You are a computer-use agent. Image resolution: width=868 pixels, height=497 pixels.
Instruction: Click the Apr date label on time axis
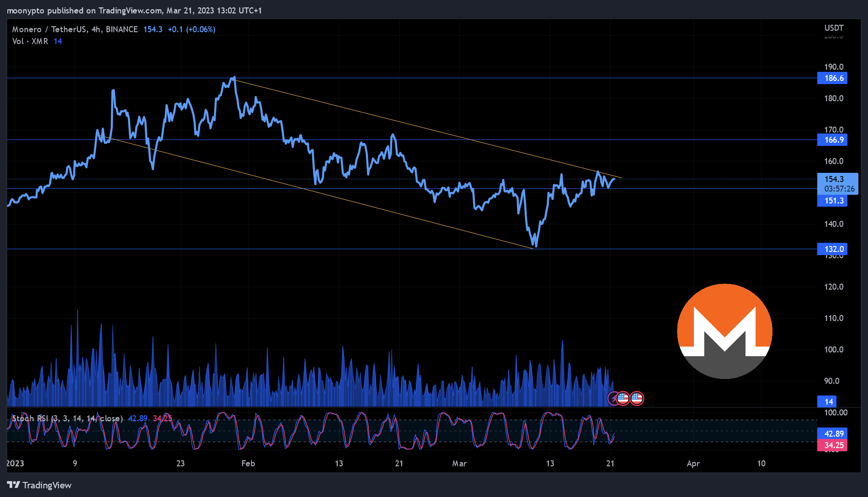(693, 463)
